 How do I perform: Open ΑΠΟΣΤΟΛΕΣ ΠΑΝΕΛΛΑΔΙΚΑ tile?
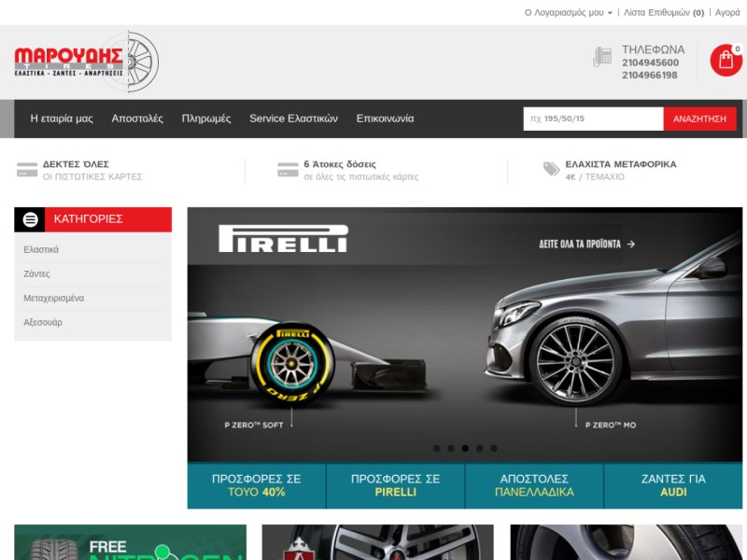[534, 485]
